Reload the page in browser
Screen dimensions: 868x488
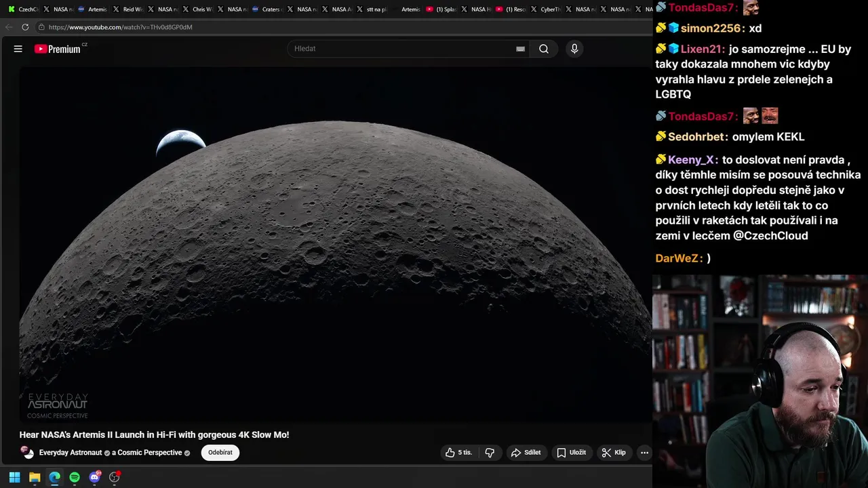click(x=25, y=27)
